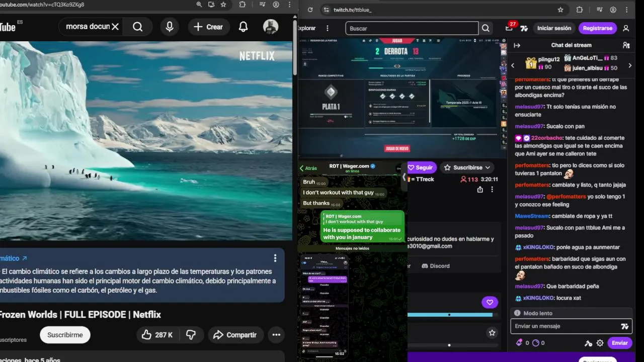Dislike the Frozen Worlds video
644x362 pixels.
(191, 335)
